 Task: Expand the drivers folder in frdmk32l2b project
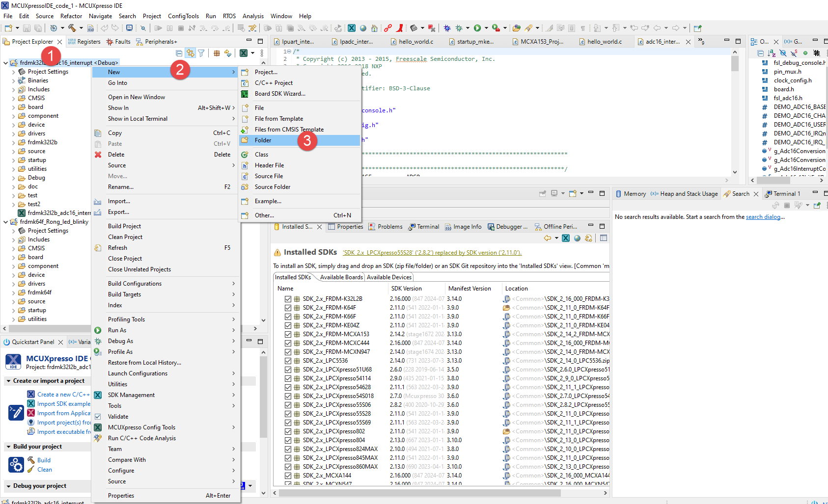(14, 133)
